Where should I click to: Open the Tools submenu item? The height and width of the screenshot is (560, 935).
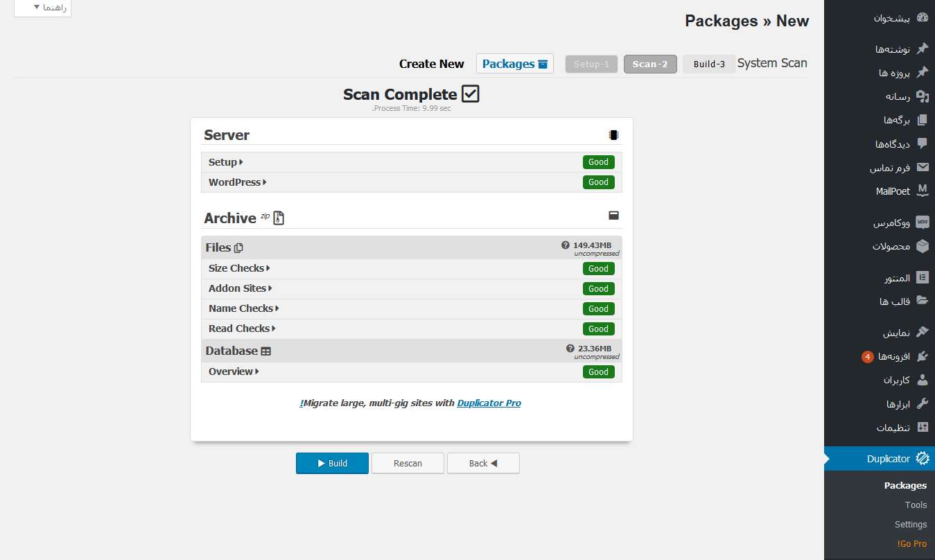(x=916, y=505)
